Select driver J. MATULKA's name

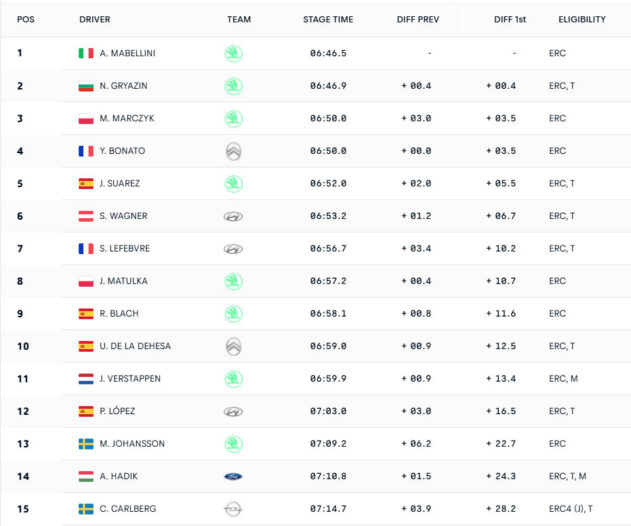tap(124, 281)
